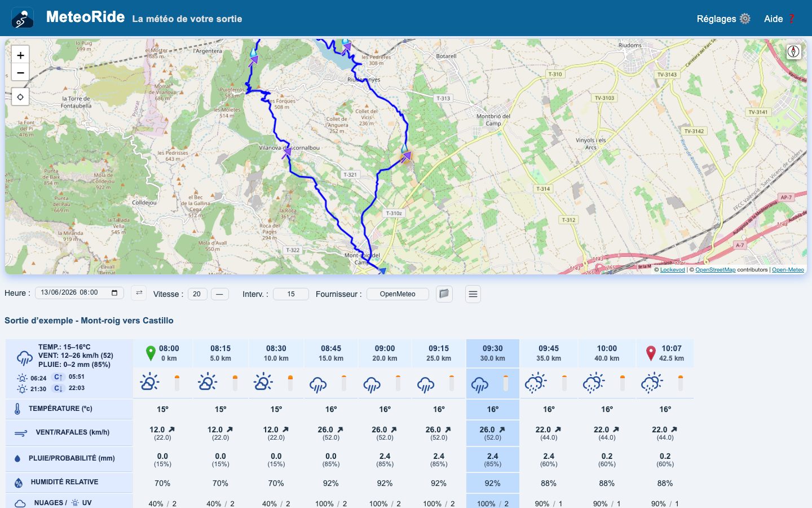Zoom in the map
The width and height of the screenshot is (812, 508).
click(x=20, y=55)
